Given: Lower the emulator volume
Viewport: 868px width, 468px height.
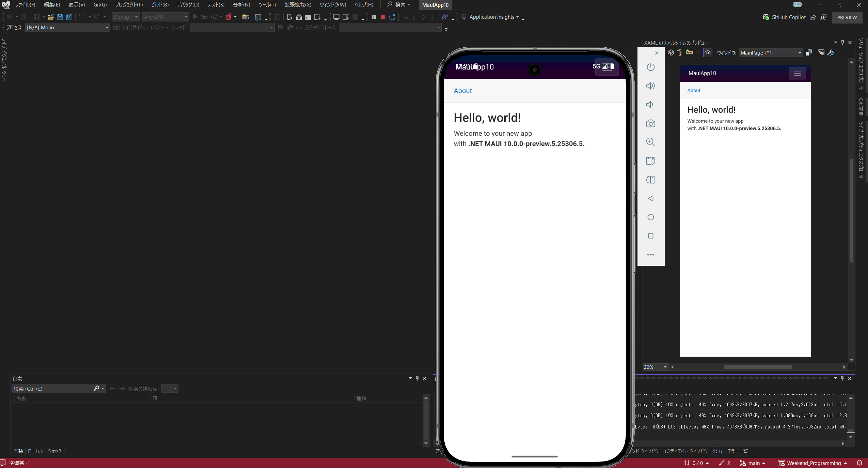Looking at the screenshot, I should click(x=650, y=105).
